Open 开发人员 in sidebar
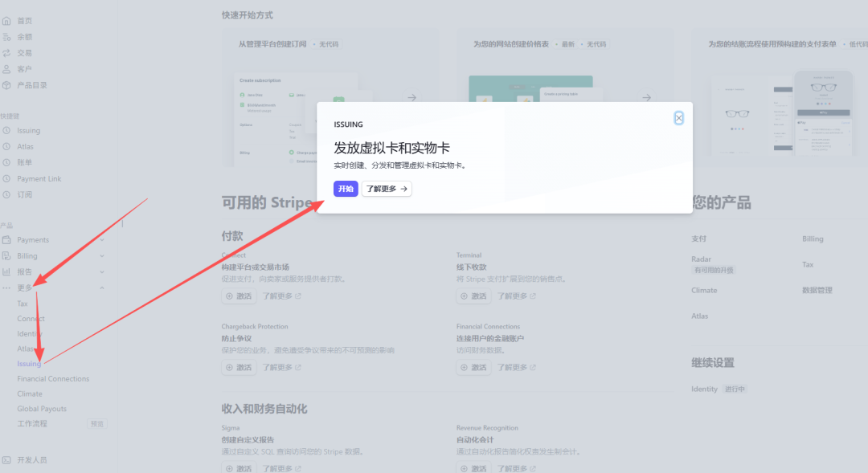Viewport: 868px width, 473px height. 31,460
